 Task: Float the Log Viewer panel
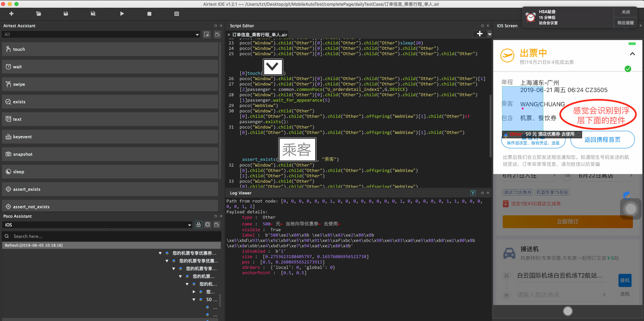482,193
